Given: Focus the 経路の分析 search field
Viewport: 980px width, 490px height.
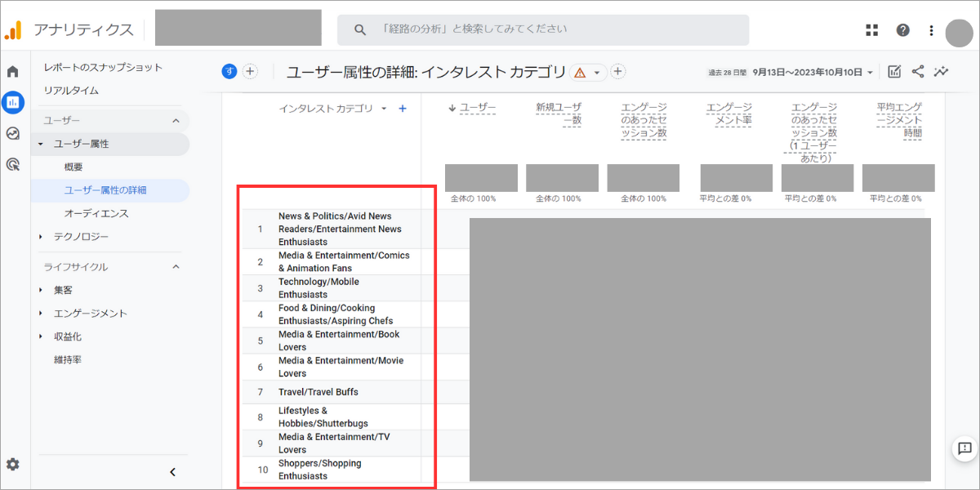Looking at the screenshot, I should click(x=543, y=30).
